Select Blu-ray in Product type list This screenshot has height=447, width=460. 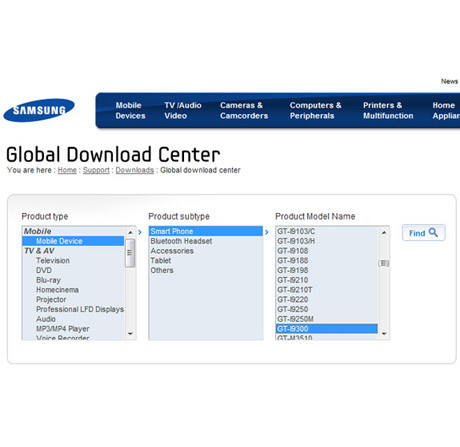pyautogui.click(x=73, y=280)
